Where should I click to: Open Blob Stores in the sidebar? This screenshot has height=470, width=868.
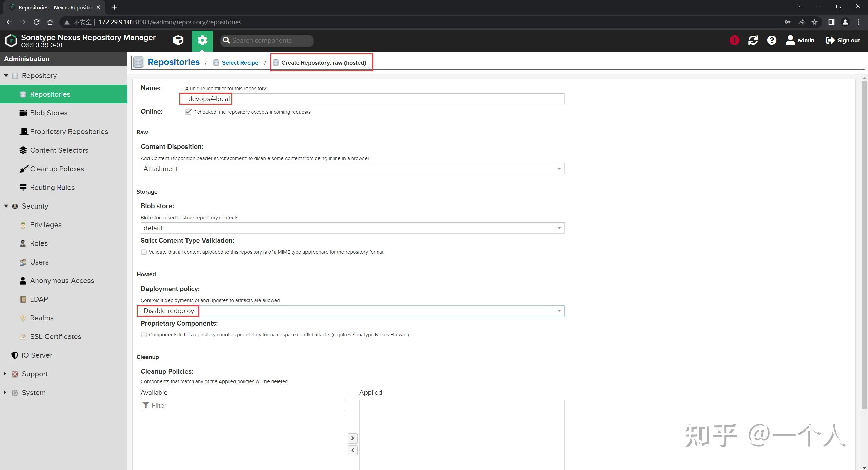[x=48, y=113]
